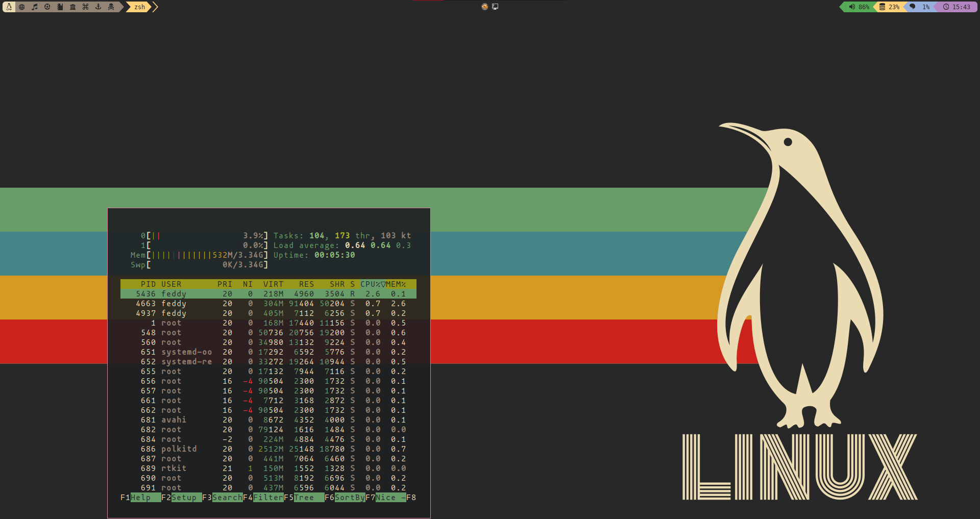Viewport: 980px width, 519px height.
Task: Select process row with PID 4937
Action: coord(268,313)
